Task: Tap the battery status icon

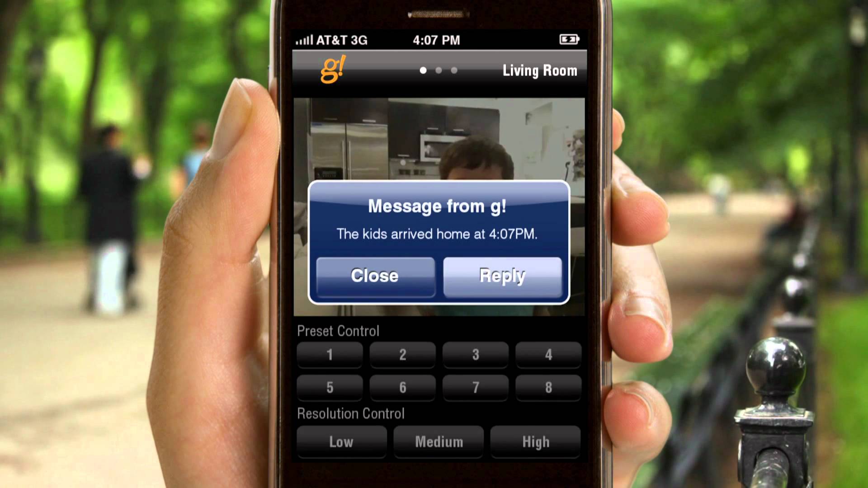Action: 568,40
